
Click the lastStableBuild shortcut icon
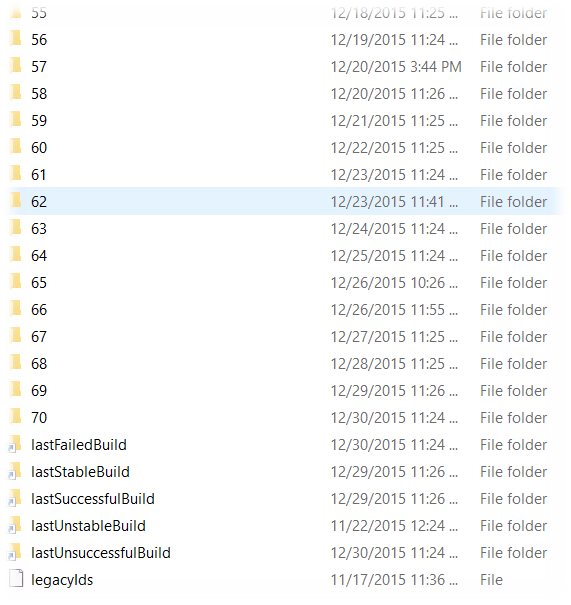click(15, 471)
